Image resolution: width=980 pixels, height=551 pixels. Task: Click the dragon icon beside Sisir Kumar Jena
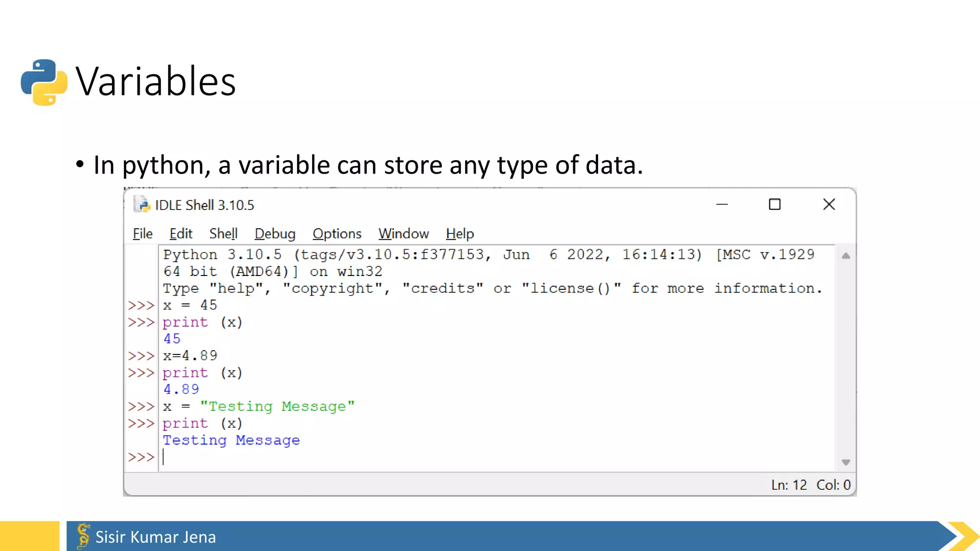tap(83, 536)
